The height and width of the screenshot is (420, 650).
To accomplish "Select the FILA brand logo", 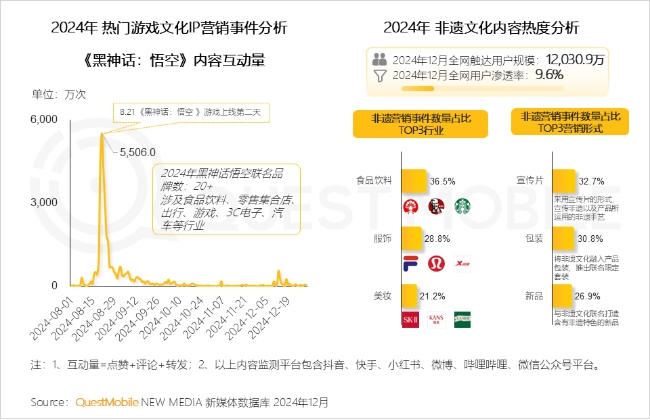I will point(410,263).
